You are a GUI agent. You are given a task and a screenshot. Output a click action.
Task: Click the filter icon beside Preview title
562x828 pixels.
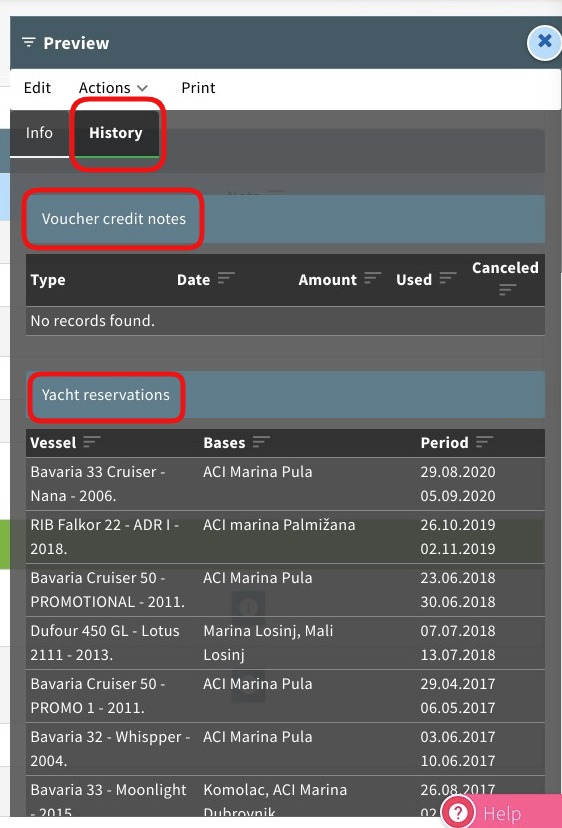(29, 42)
